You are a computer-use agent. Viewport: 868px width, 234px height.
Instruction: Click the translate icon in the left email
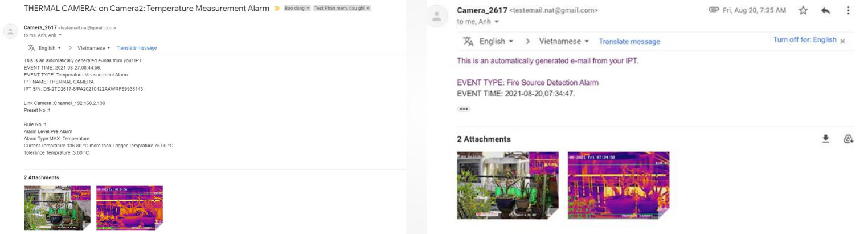tap(31, 48)
